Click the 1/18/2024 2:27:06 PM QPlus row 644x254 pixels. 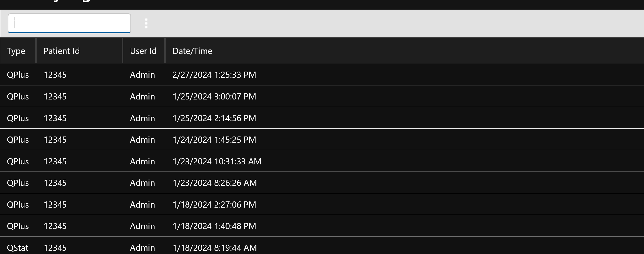tap(214, 204)
